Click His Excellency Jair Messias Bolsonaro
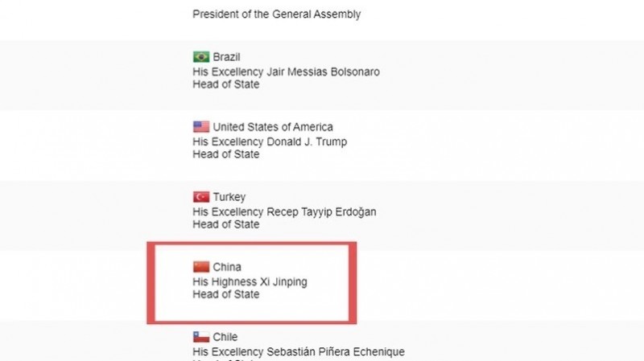This screenshot has width=644, height=361. pyautogui.click(x=286, y=72)
